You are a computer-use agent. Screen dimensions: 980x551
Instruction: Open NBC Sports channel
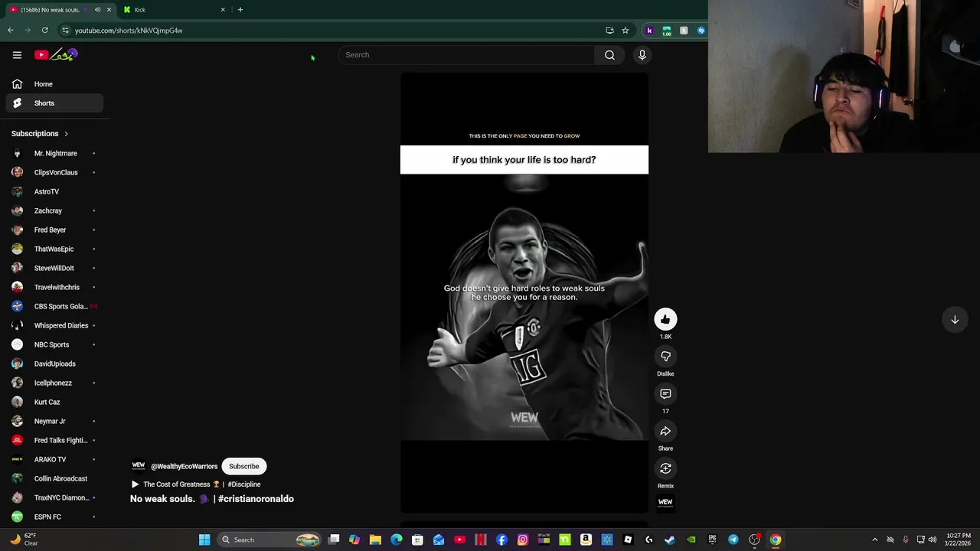(x=54, y=344)
